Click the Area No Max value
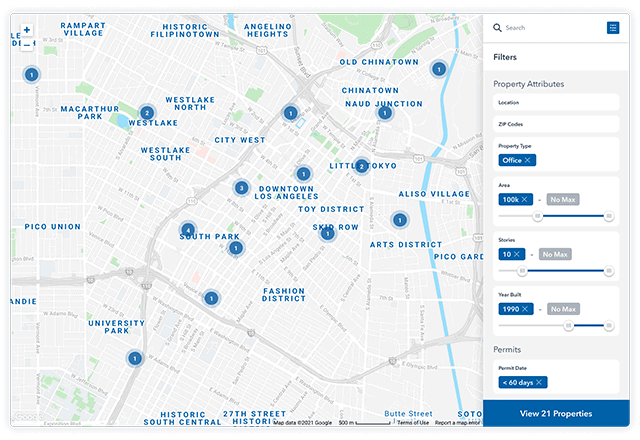 563,199
